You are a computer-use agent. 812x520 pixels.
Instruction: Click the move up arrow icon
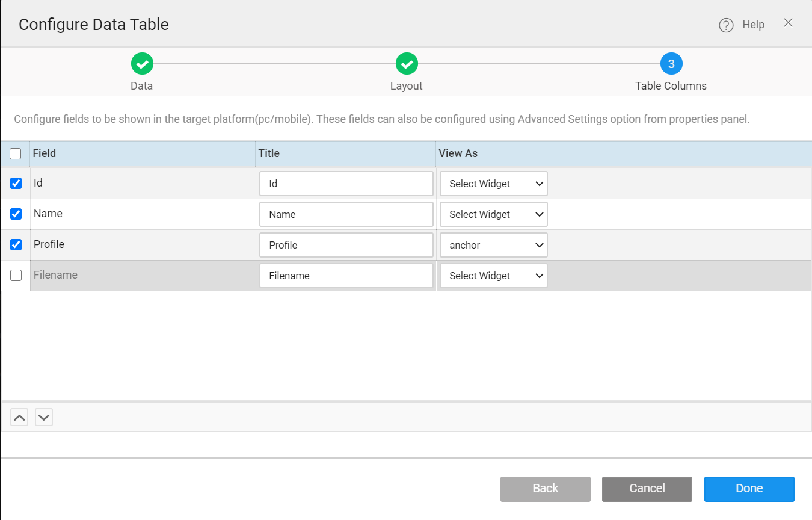point(19,417)
